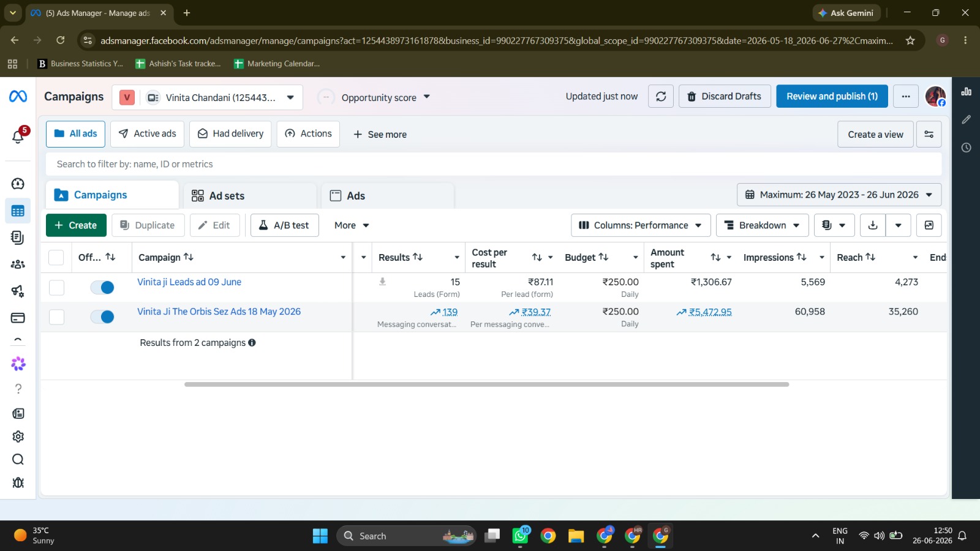Sort by the Impressions column header
Viewport: 980px width, 551px height.
click(775, 258)
